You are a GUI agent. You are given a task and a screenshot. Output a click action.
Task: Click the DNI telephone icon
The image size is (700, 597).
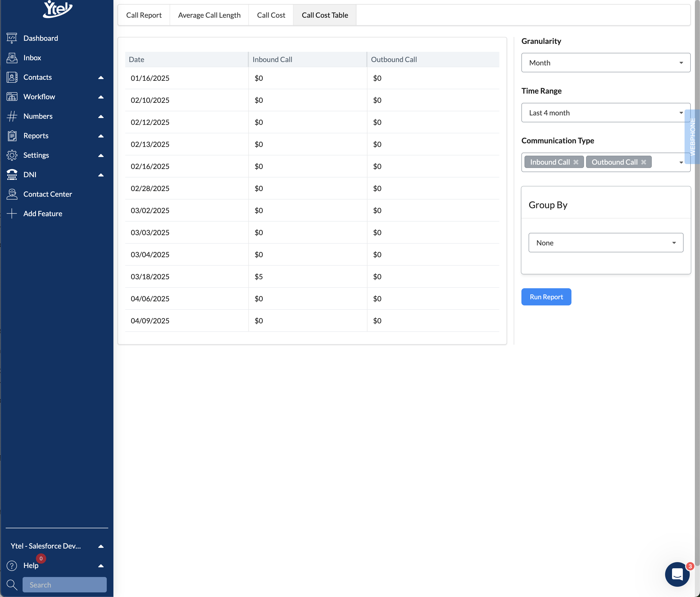click(x=12, y=175)
